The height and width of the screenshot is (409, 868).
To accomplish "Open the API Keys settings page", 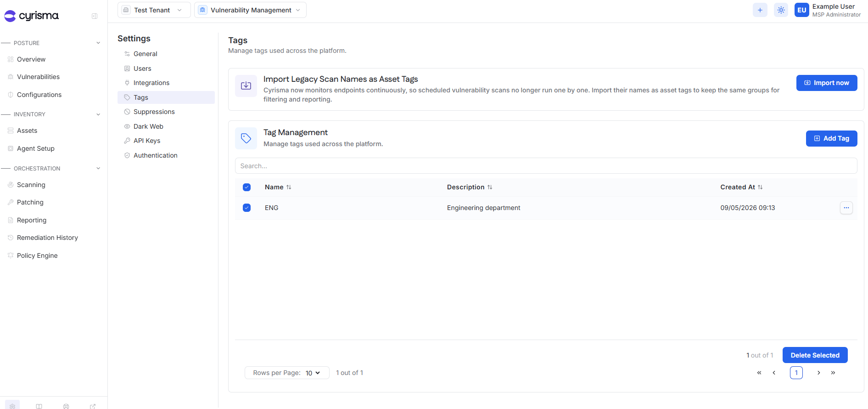I will (166, 141).
